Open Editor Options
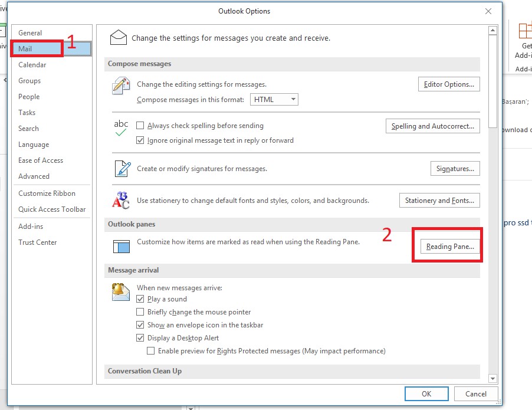532x410 pixels. pos(449,84)
